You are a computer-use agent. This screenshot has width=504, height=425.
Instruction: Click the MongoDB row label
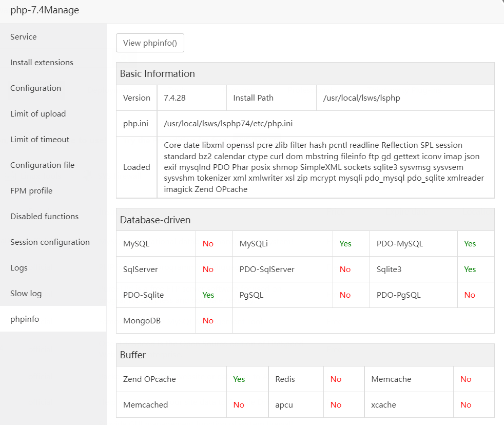[x=140, y=321]
